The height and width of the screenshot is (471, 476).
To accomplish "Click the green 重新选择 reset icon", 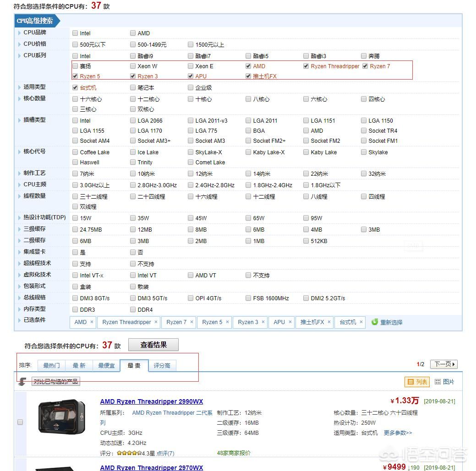I will pos(375,322).
